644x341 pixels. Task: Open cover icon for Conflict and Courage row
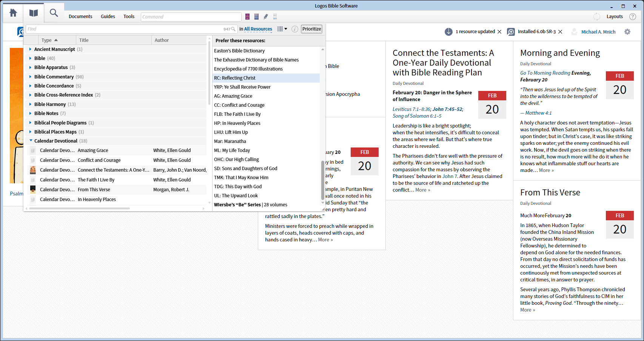[33, 160]
